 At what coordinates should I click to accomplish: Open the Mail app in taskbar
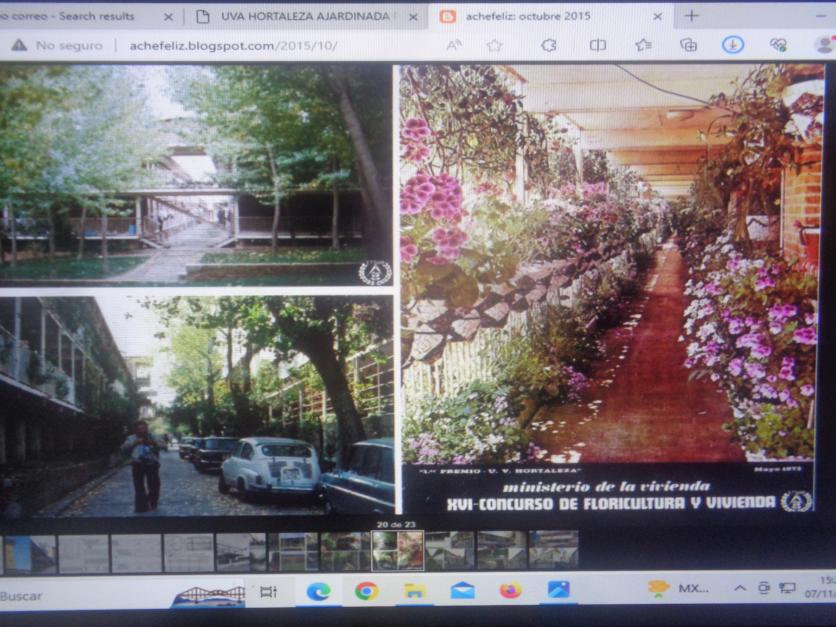point(462,591)
